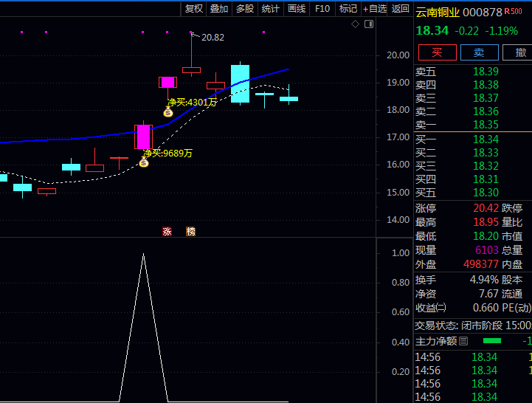Click the stock code 000878
Image resolution: width=532 pixels, height=403 pixels.
pyautogui.click(x=482, y=13)
